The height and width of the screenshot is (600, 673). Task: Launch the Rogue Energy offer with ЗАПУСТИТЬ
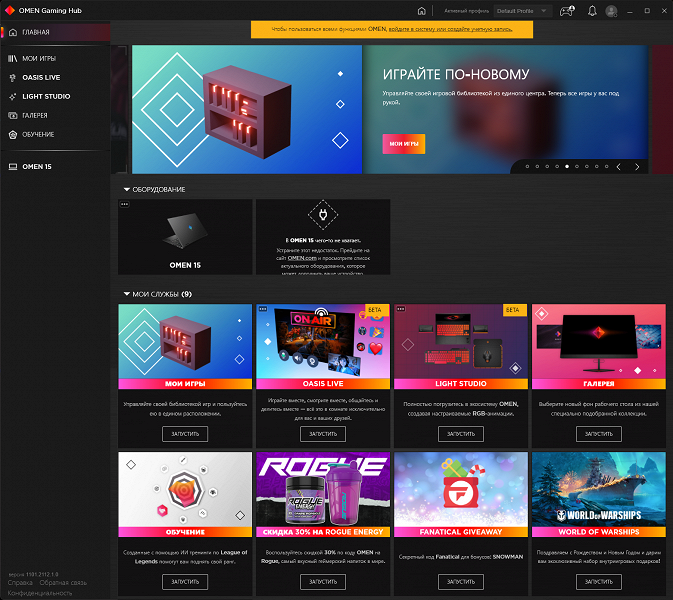[x=323, y=582]
